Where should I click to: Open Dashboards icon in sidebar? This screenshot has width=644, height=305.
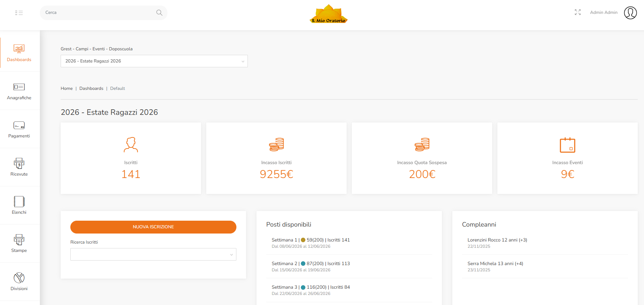point(19,49)
